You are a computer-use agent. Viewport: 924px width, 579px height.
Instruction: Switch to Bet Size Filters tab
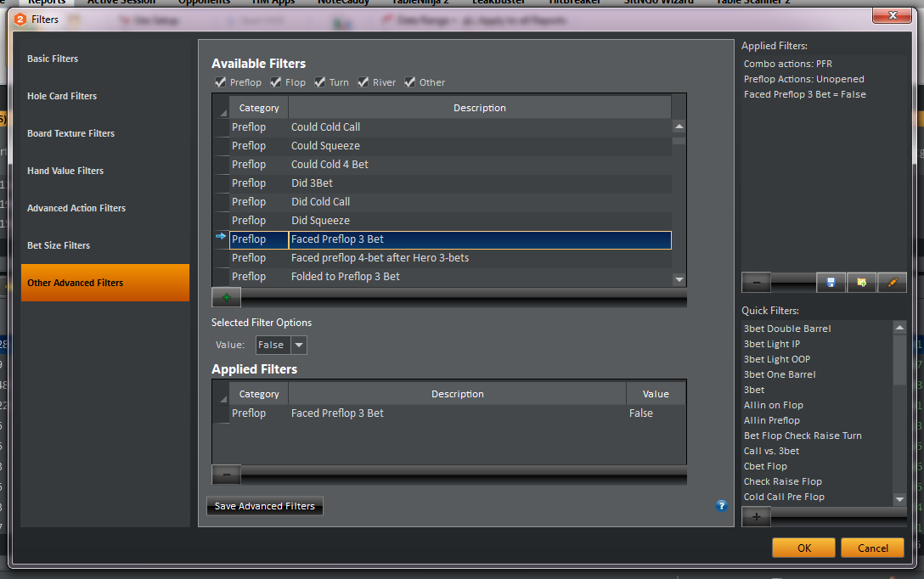pyautogui.click(x=59, y=245)
